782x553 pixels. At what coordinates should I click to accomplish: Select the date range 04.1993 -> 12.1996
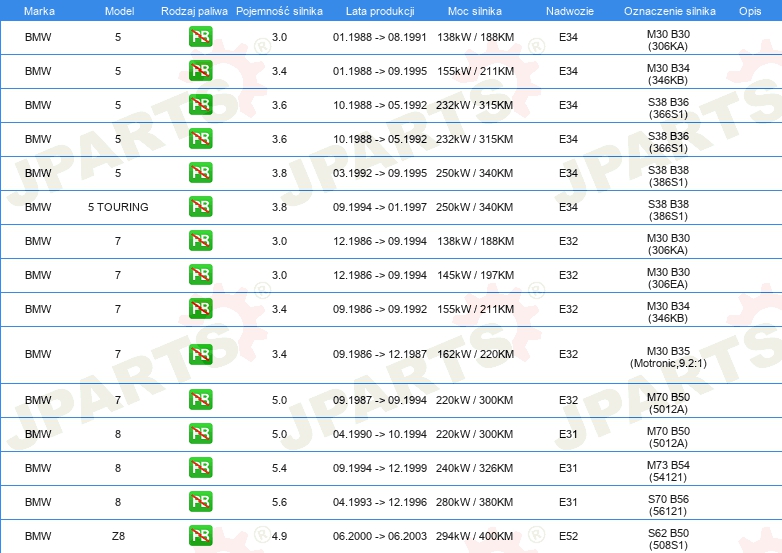point(380,502)
